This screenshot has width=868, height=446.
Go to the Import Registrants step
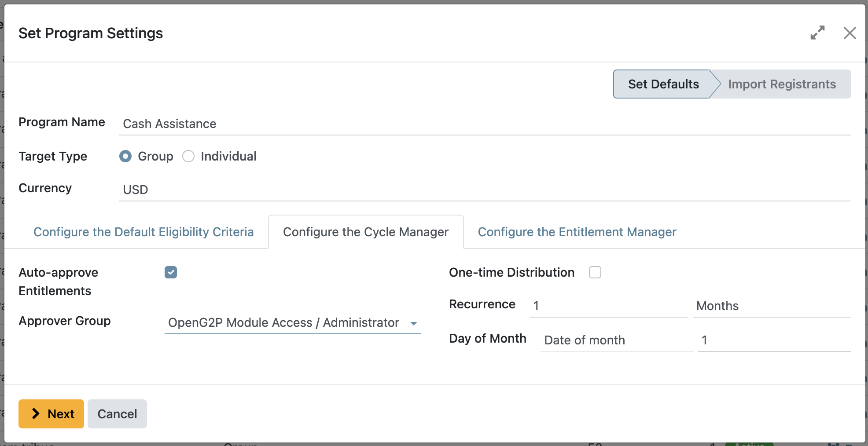[783, 84]
